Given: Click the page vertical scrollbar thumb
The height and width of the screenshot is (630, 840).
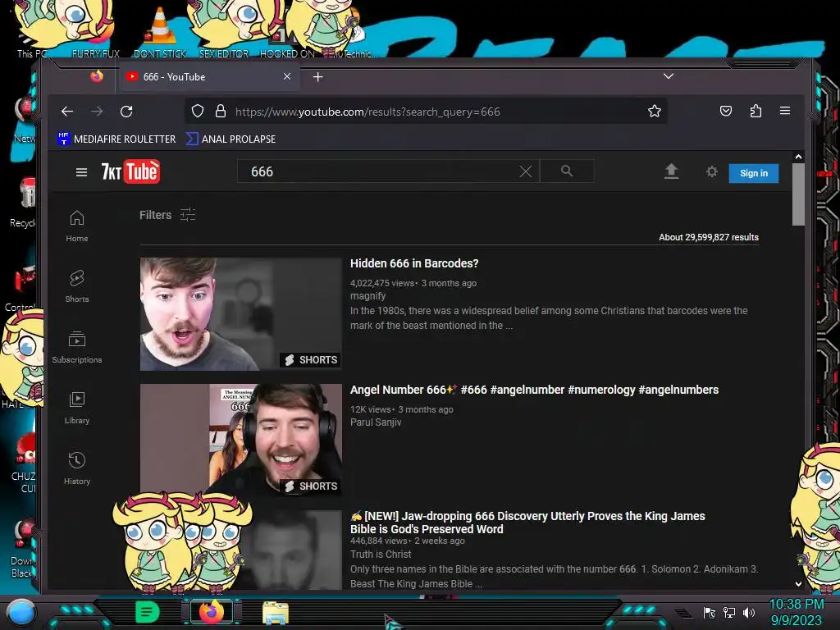Looking at the screenshot, I should tap(798, 194).
